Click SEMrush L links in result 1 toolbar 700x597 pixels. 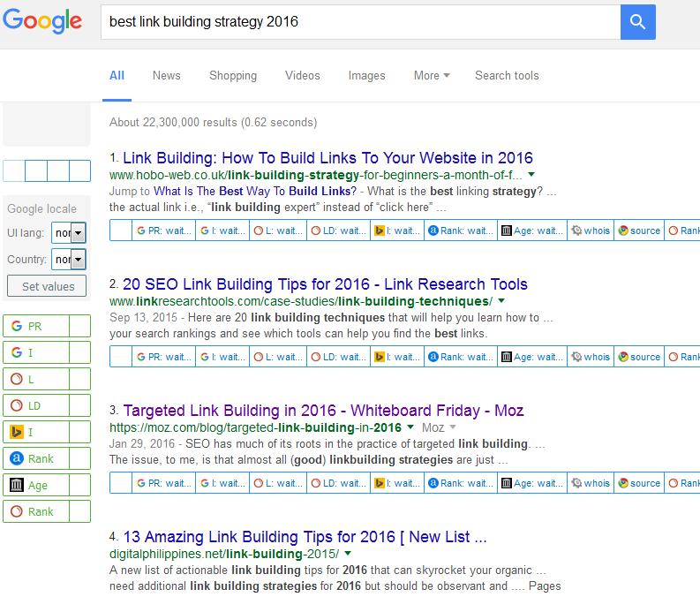(278, 230)
